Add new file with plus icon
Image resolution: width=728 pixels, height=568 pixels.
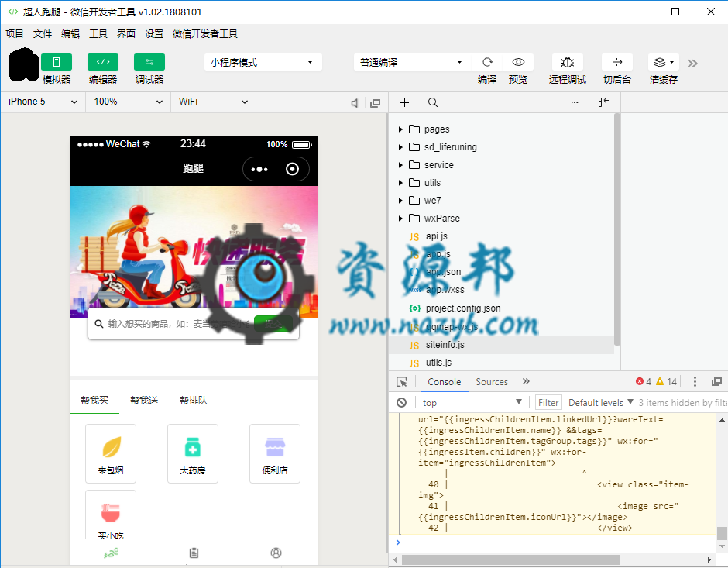[x=404, y=102]
